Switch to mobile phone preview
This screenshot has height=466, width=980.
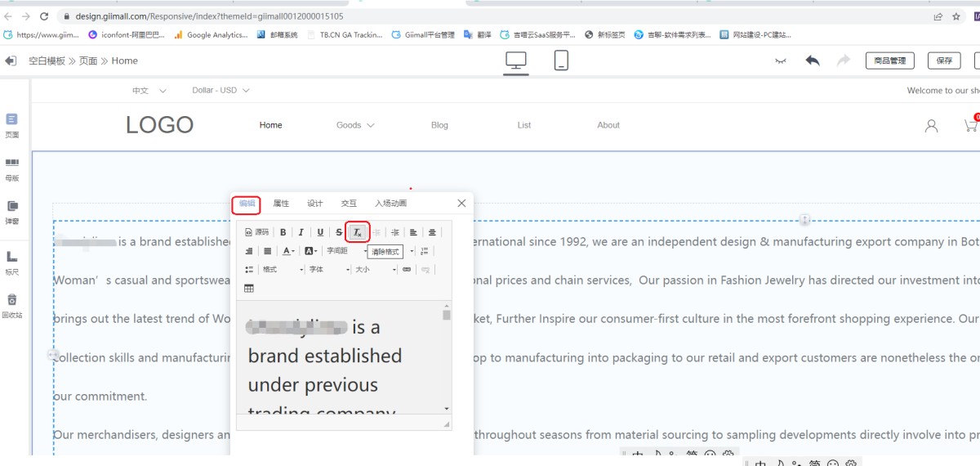(x=561, y=60)
